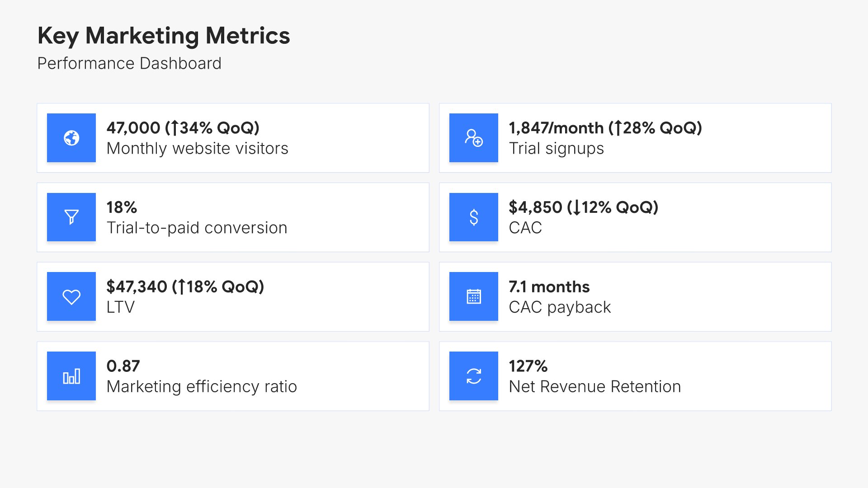Viewport: 868px width, 488px height.
Task: Select the 127% retention value
Action: (x=528, y=366)
